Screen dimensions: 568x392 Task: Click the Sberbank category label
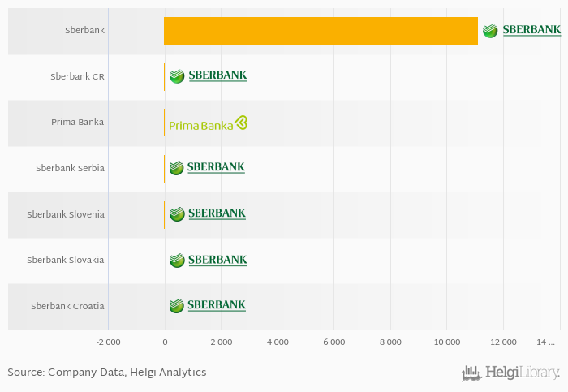click(x=84, y=30)
